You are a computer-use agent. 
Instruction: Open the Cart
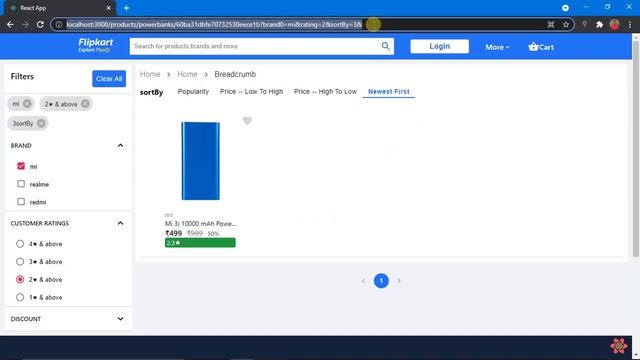(541, 47)
